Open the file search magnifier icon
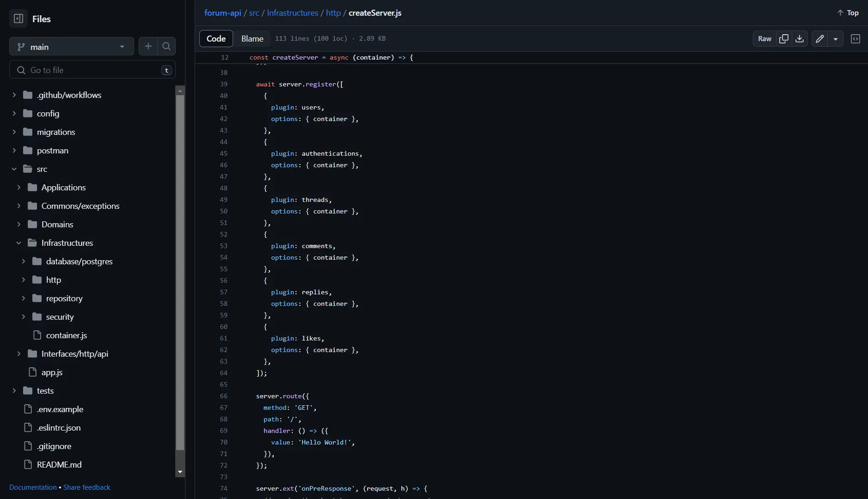This screenshot has width=868, height=499. tap(166, 46)
